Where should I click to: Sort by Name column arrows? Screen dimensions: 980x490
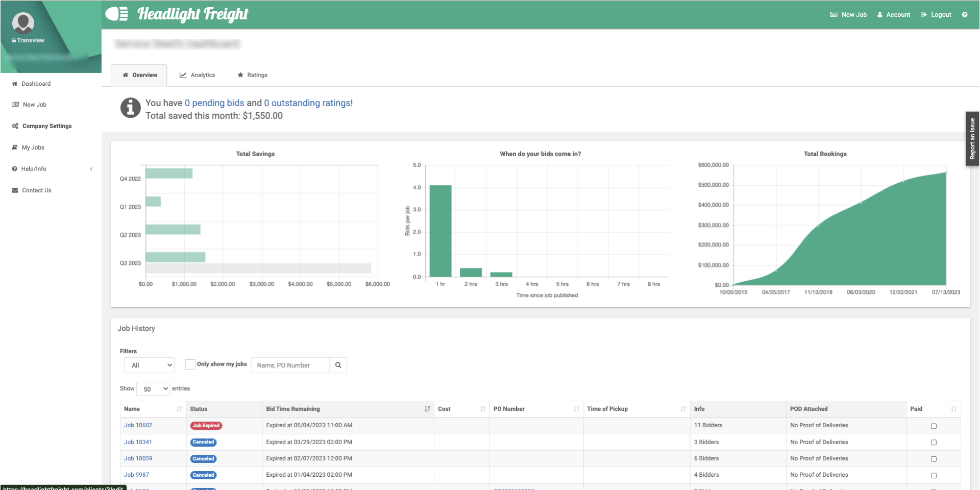(x=179, y=409)
